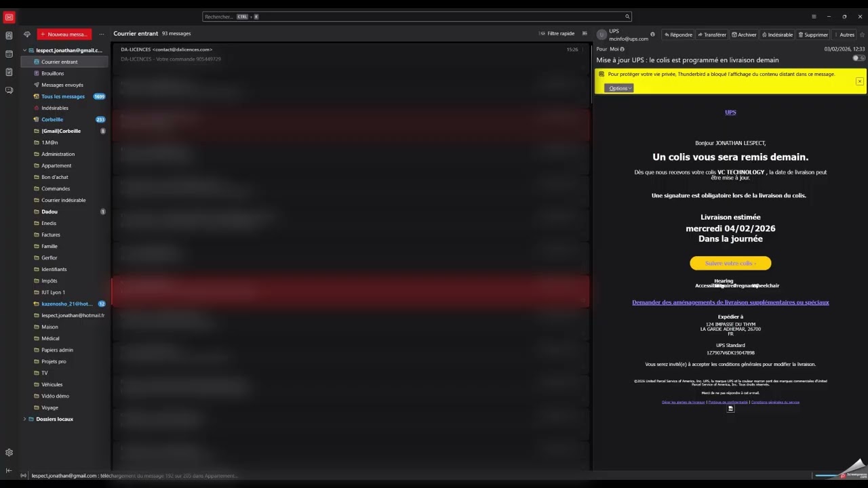868x488 pixels.
Task: Open Politique de confidentialité link
Action: pyautogui.click(x=728, y=402)
